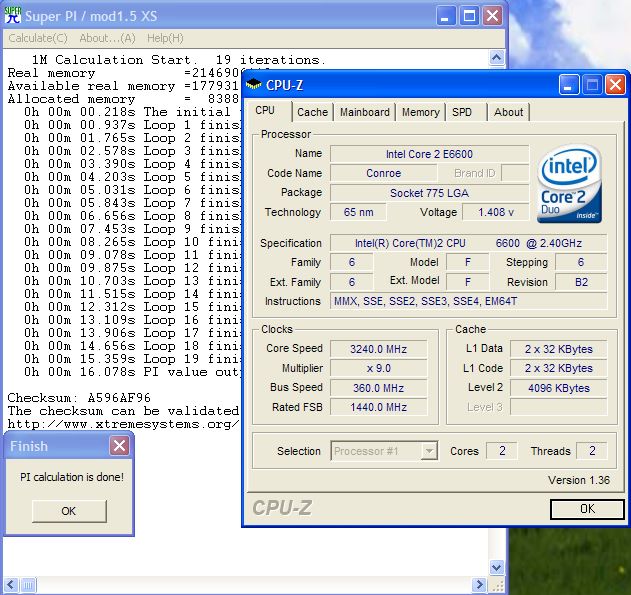Click OK button in CPU-Z window

click(x=587, y=509)
